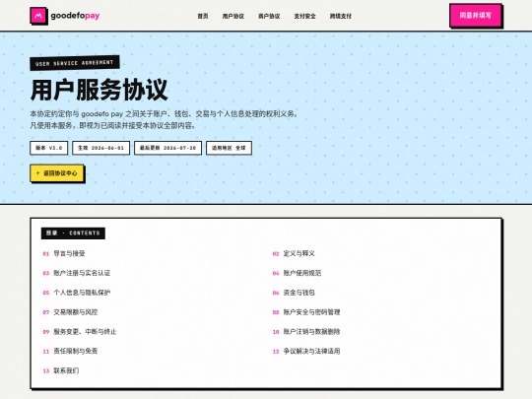Open the 商户协议 nav item
Screen dimensions: 532x399
269,16
